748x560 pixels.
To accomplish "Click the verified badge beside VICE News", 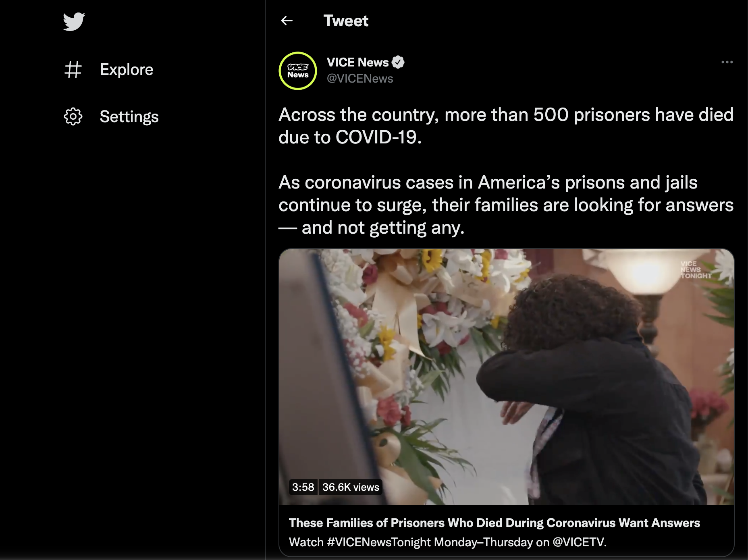I will (398, 62).
